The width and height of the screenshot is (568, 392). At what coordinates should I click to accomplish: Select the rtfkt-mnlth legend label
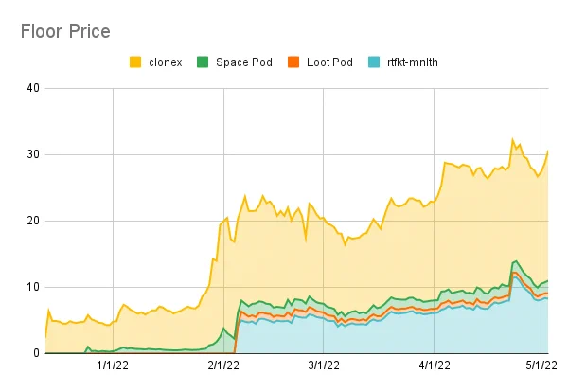[x=413, y=62]
